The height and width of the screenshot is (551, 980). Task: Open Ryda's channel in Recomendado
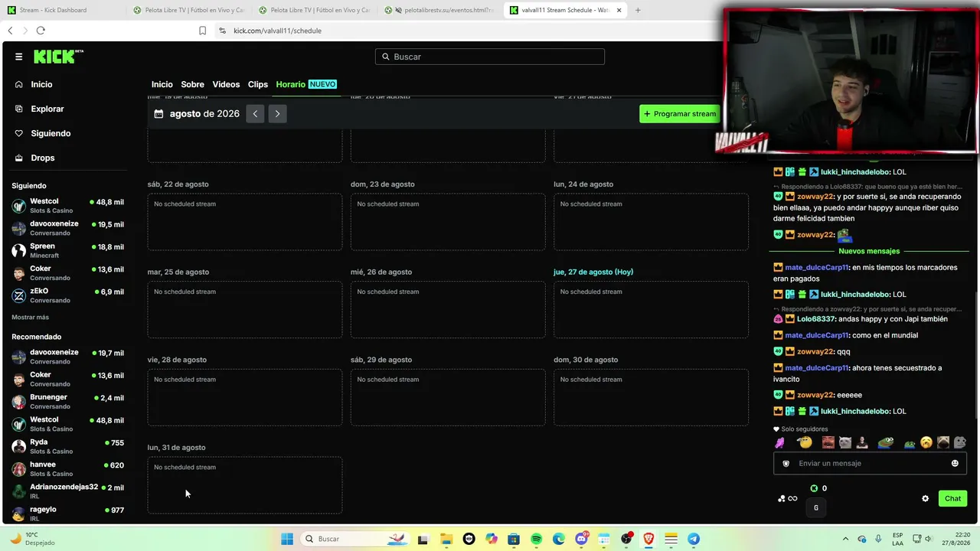coord(67,446)
